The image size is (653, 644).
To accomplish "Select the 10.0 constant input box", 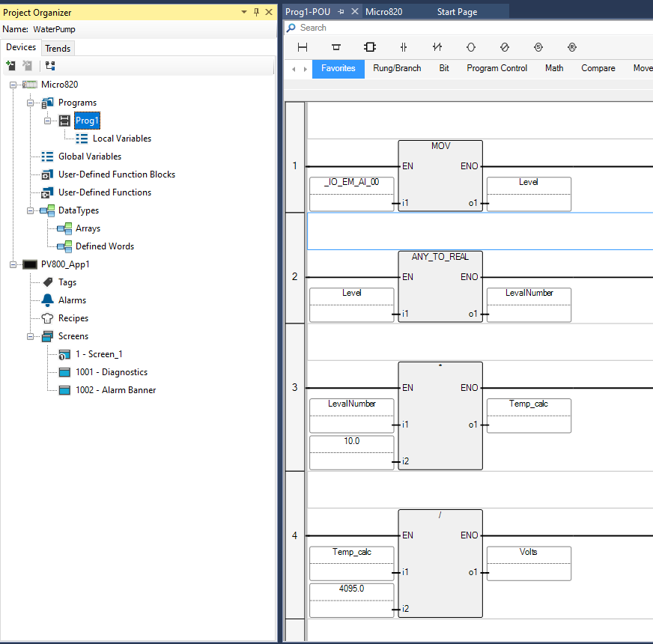I will (351, 453).
